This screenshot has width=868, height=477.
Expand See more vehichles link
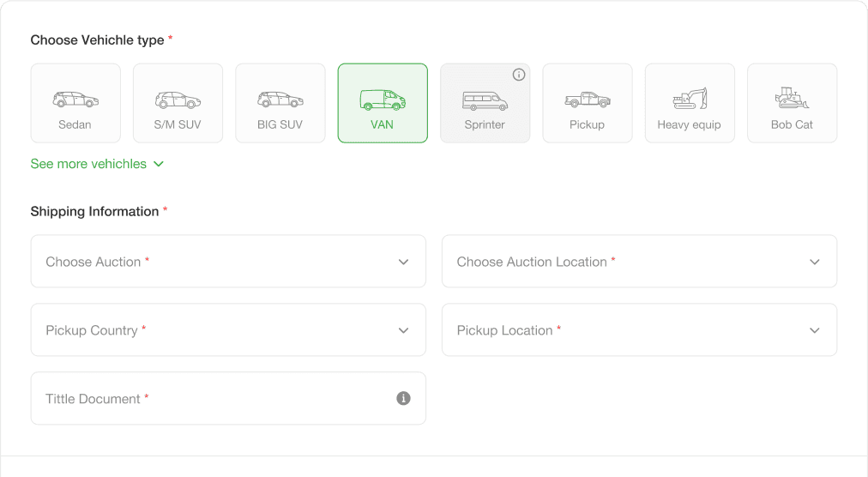click(x=98, y=164)
